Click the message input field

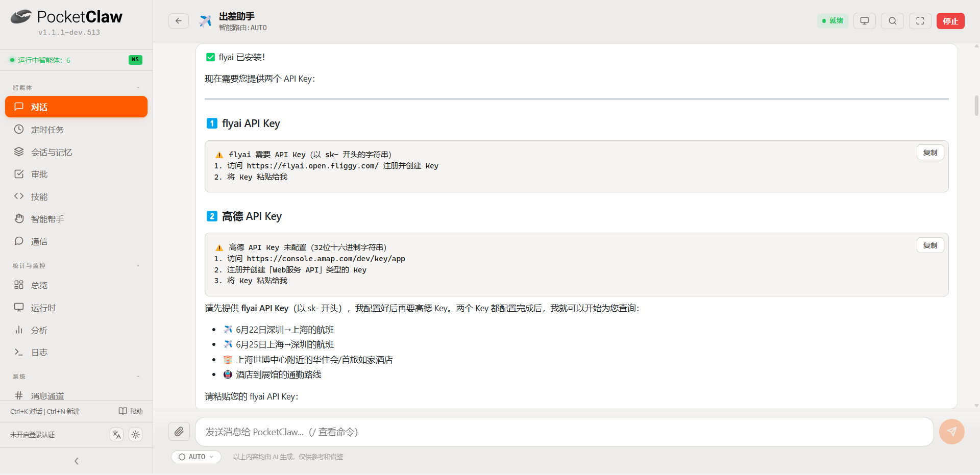pyautogui.click(x=564, y=432)
